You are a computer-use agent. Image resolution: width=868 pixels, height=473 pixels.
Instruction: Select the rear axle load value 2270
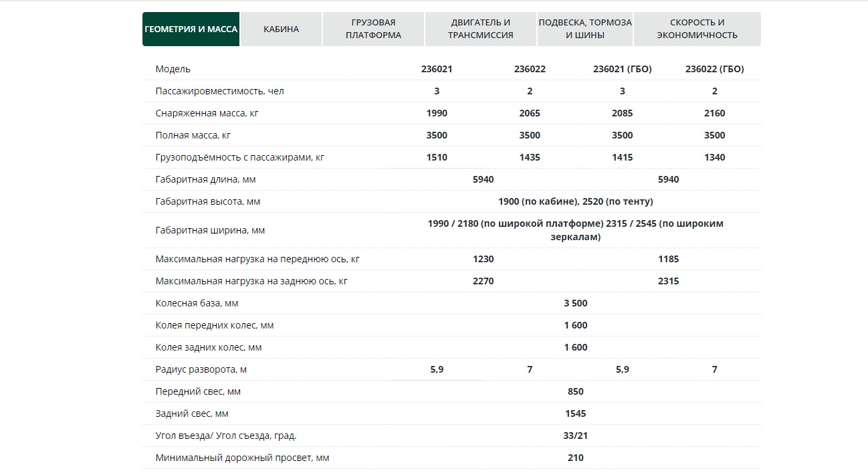pyautogui.click(x=483, y=281)
